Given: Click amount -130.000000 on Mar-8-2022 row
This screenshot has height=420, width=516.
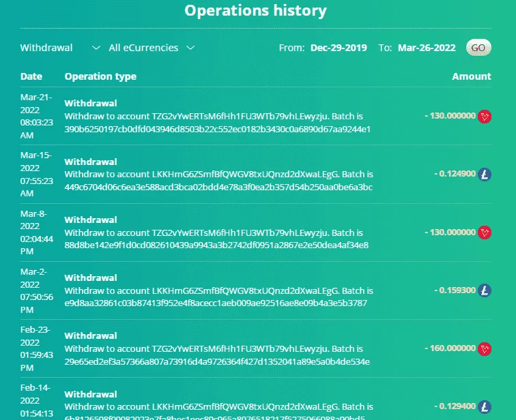Looking at the screenshot, I should pos(450,232).
